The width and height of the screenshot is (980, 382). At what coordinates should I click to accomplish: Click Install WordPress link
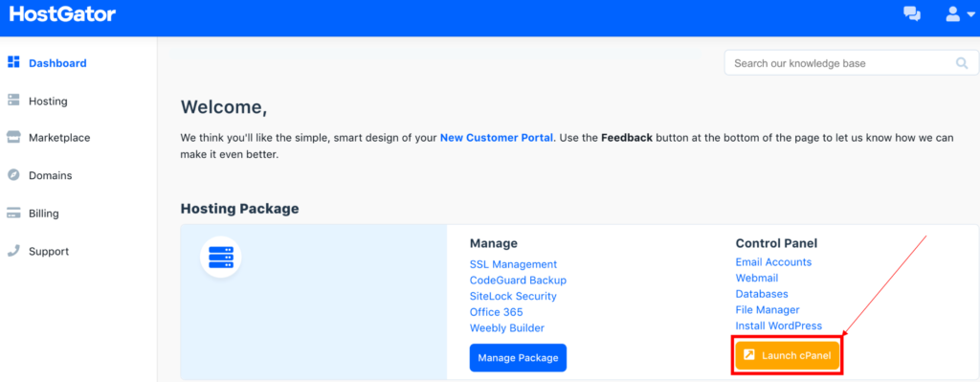pyautogui.click(x=779, y=326)
